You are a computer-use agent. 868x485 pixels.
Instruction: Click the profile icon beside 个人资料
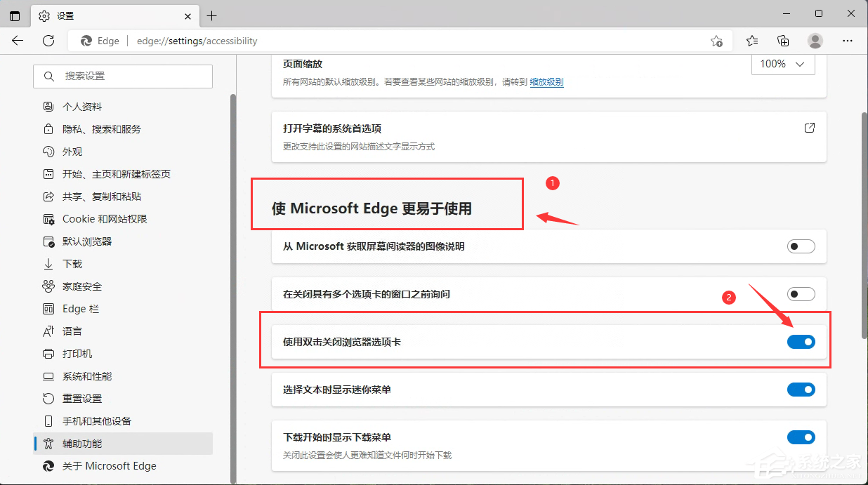[x=48, y=107]
